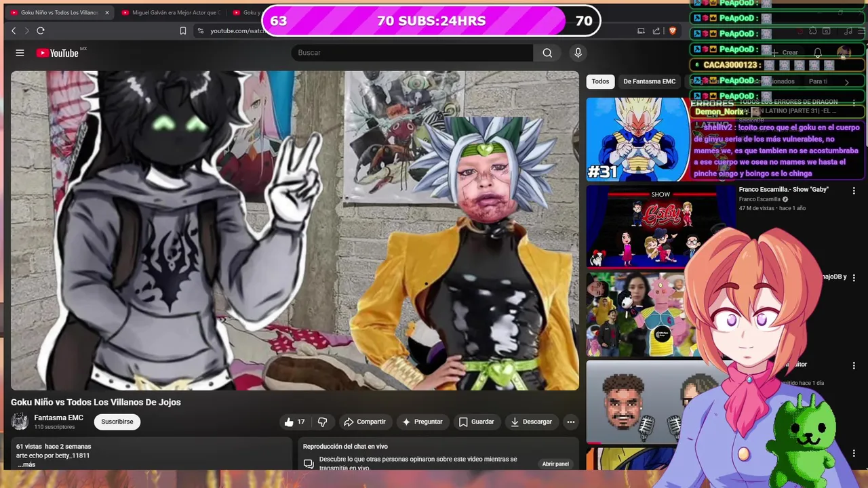The width and height of the screenshot is (868, 488).
Task: Click the search magnifier button
Action: click(x=547, y=53)
